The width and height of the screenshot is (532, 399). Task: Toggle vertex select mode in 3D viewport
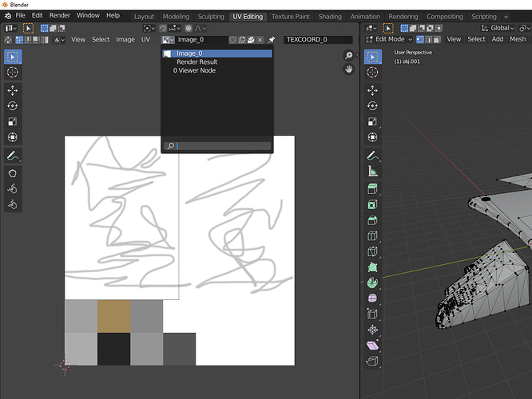click(x=420, y=40)
